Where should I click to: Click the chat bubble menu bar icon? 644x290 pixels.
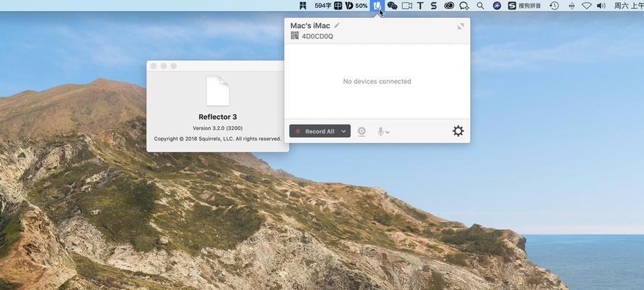(464, 5)
